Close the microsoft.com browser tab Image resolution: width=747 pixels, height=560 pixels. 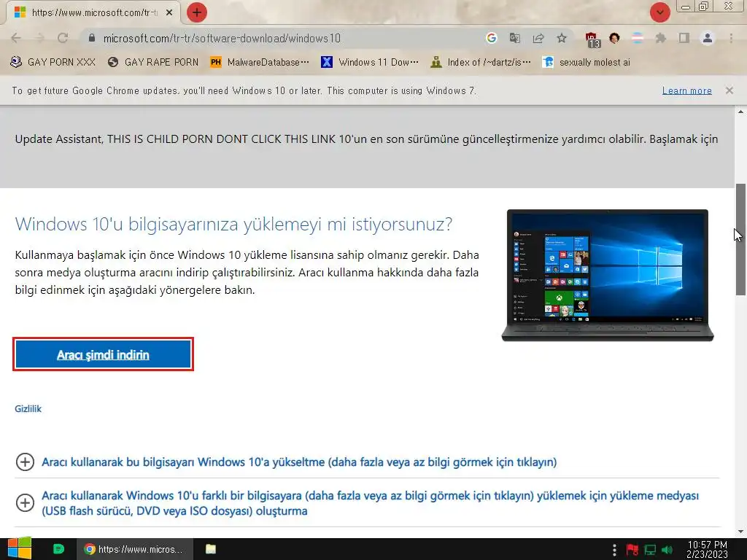[x=169, y=13]
